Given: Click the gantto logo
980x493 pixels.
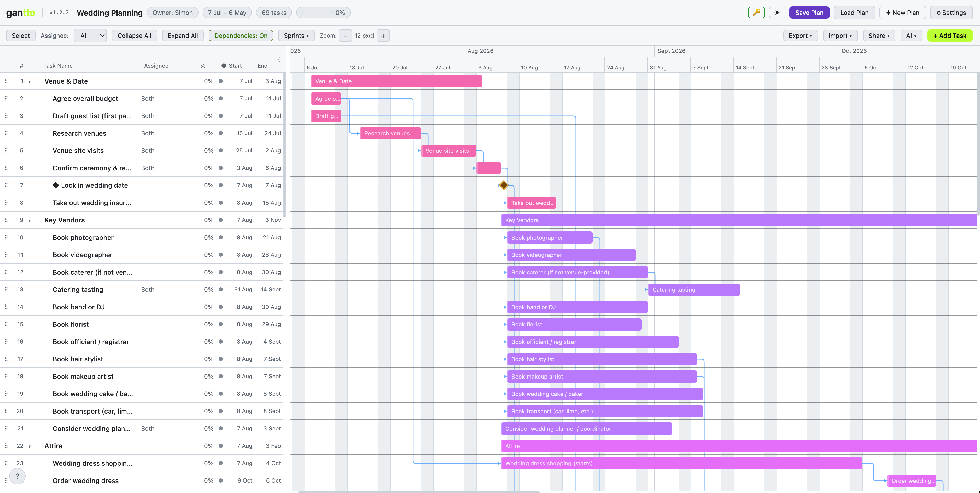Looking at the screenshot, I should (x=20, y=13).
